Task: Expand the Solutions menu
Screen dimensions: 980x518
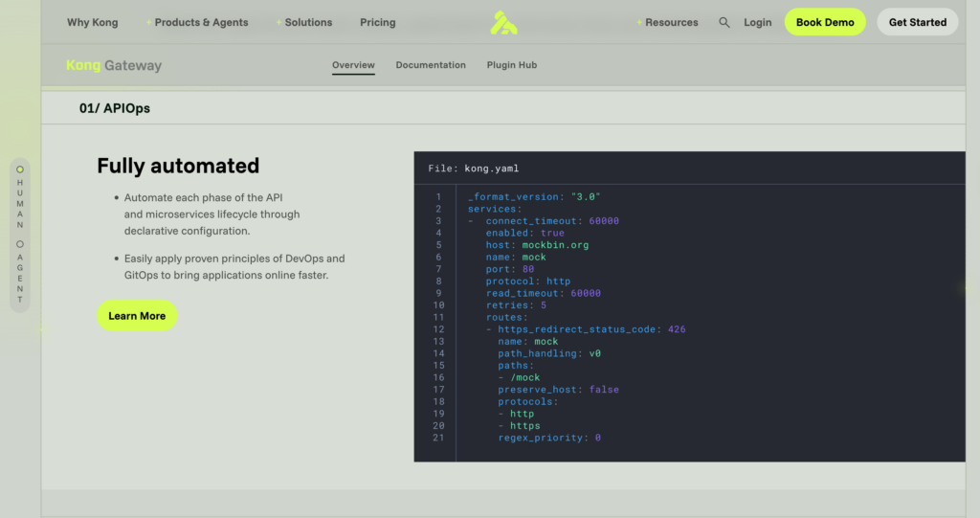Action: [304, 23]
